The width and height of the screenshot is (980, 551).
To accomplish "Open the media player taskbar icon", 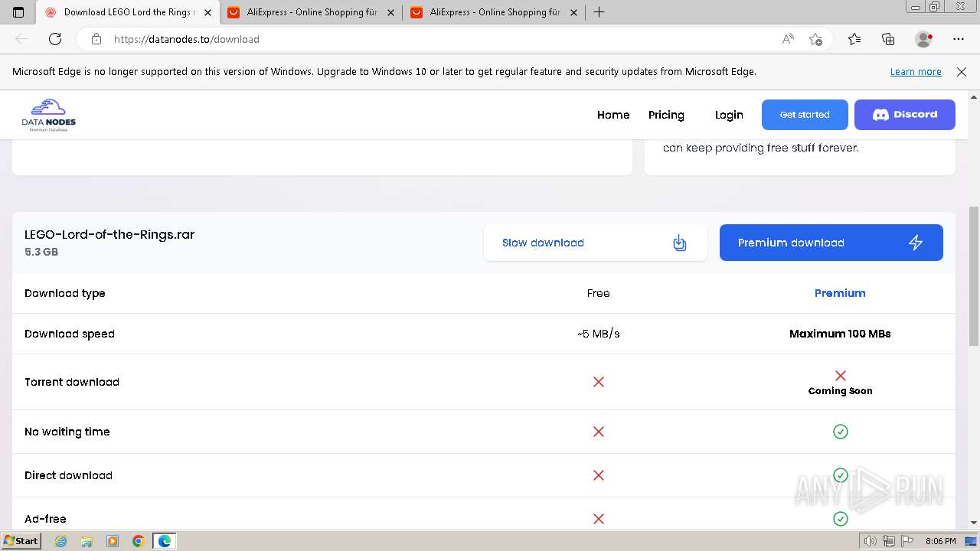I will (x=113, y=541).
